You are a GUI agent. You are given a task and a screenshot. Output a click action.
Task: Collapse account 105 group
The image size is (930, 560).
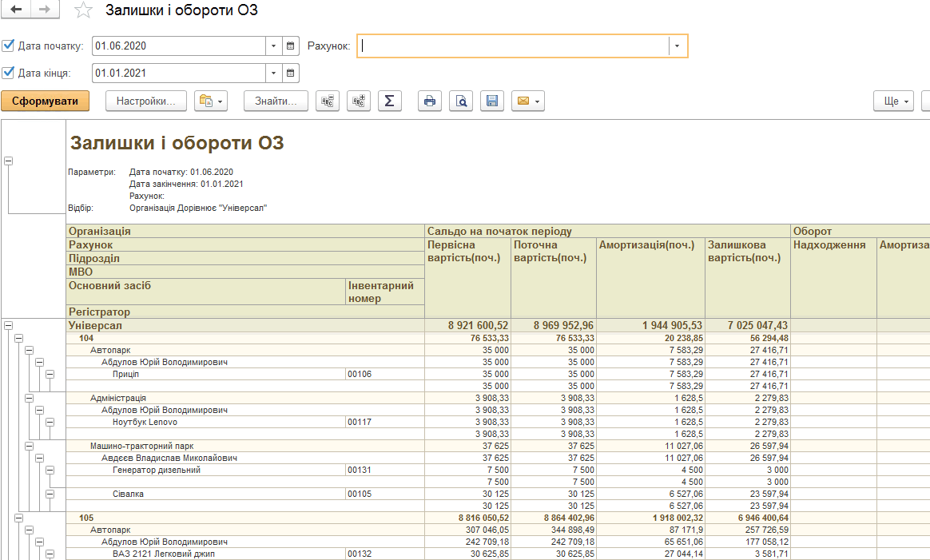click(x=19, y=518)
